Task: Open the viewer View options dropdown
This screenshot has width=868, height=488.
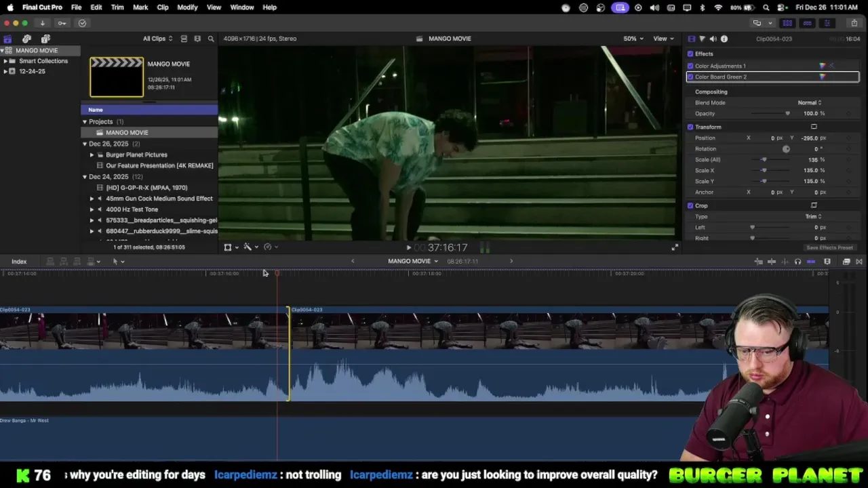Action: pos(663,39)
